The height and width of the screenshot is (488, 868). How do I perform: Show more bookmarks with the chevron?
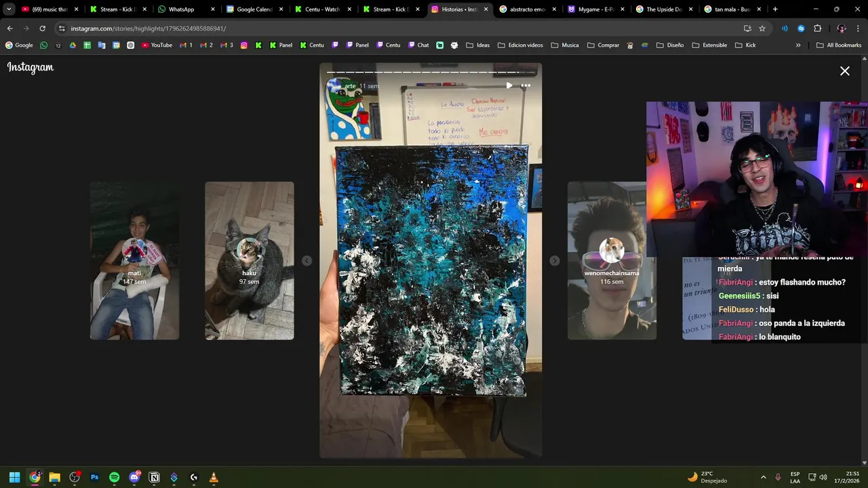[x=798, y=45]
